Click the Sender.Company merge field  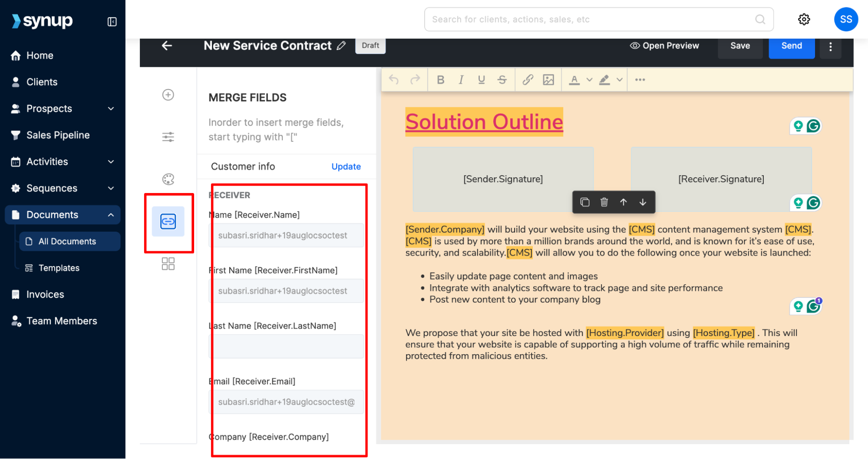[445, 229]
